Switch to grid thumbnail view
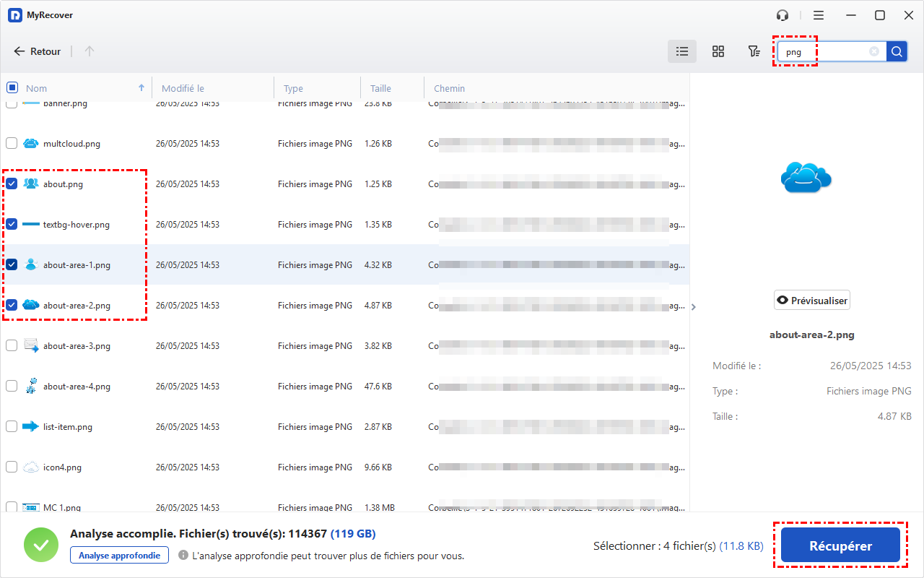Image resolution: width=924 pixels, height=578 pixels. pos(718,51)
